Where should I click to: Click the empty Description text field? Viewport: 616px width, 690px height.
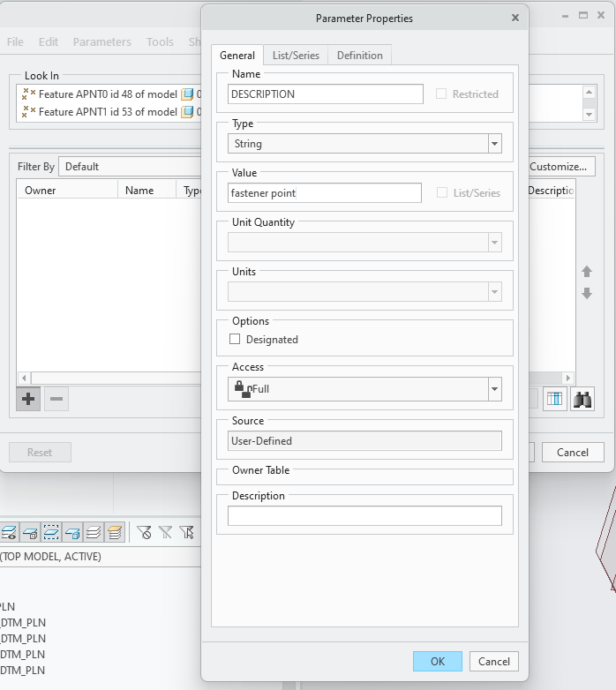(x=364, y=516)
